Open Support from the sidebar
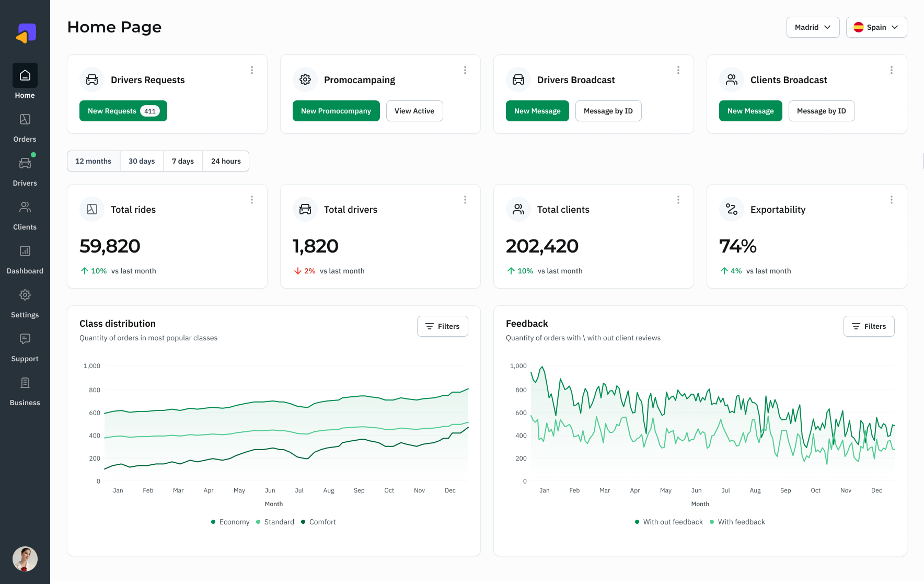This screenshot has height=584, width=924. tap(25, 348)
